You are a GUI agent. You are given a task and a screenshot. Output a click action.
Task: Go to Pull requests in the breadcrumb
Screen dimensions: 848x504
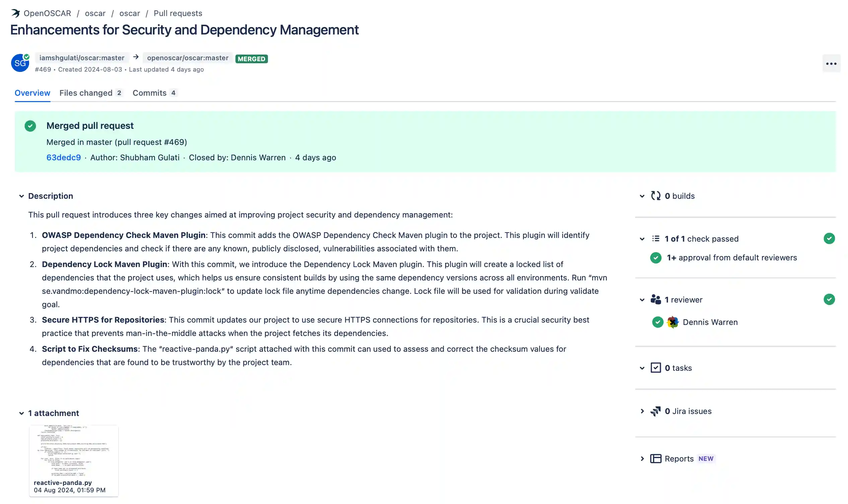tap(178, 13)
